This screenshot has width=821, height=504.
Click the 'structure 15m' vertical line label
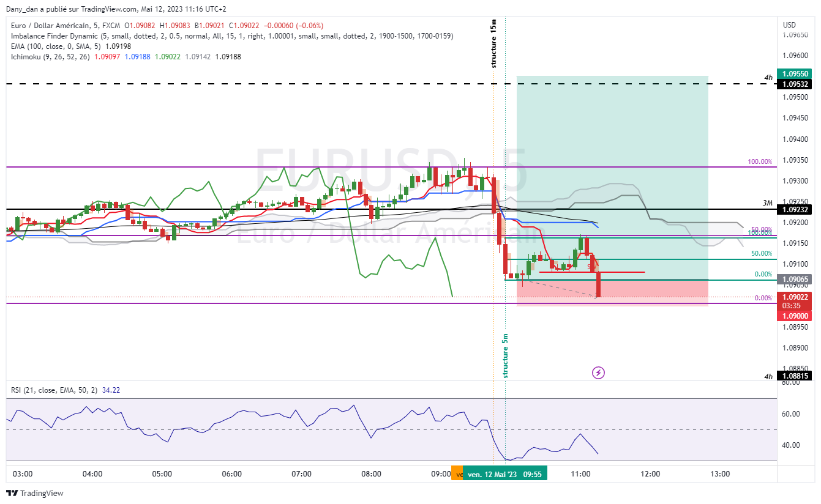[493, 44]
